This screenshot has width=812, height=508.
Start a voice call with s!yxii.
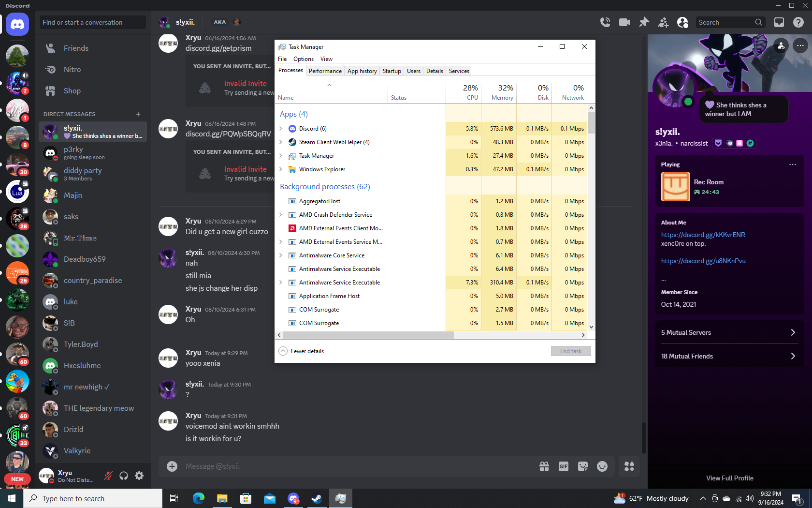(605, 22)
